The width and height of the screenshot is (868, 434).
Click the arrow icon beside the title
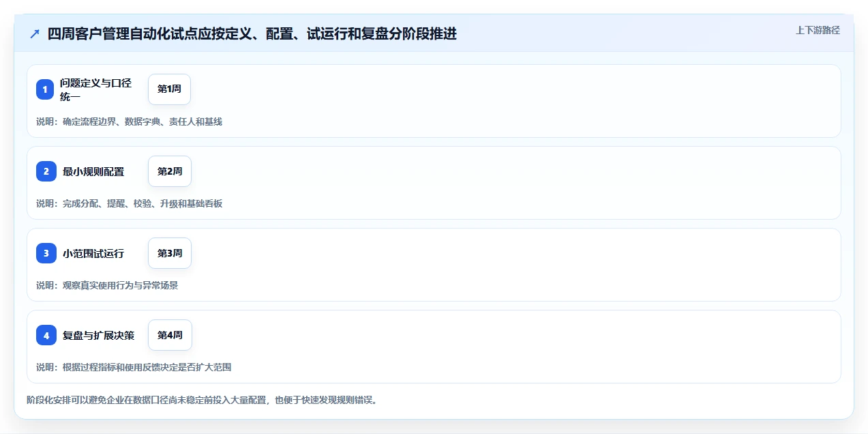click(x=35, y=34)
